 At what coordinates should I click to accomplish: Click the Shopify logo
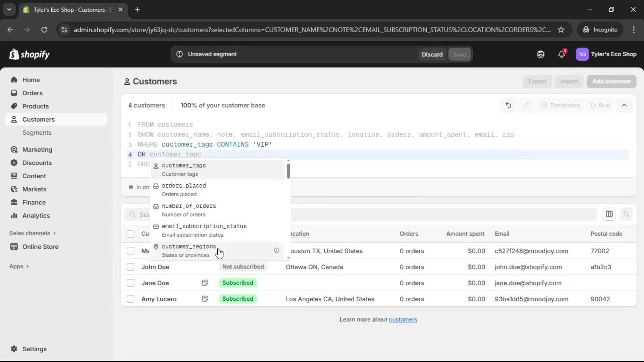[29, 54]
